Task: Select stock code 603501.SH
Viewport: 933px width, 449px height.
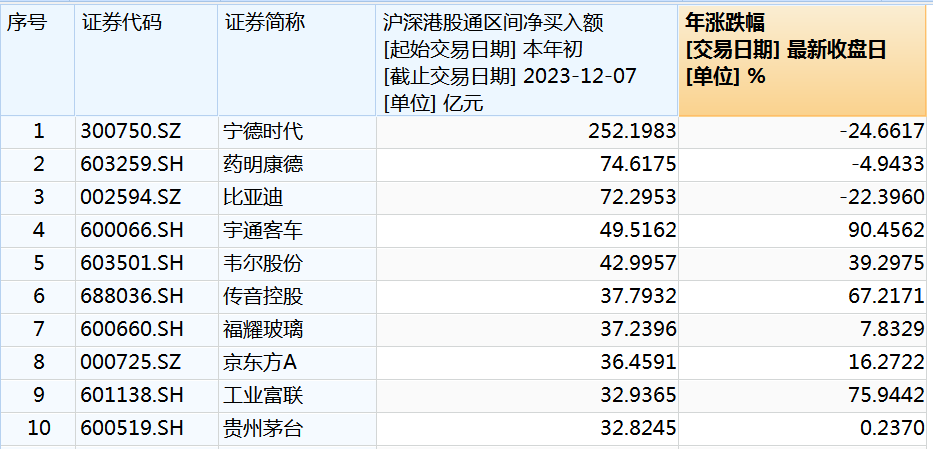Action: (132, 263)
